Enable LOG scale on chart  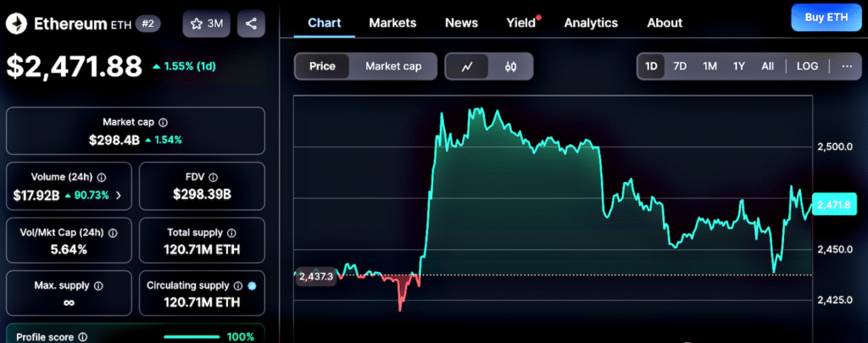click(x=807, y=66)
